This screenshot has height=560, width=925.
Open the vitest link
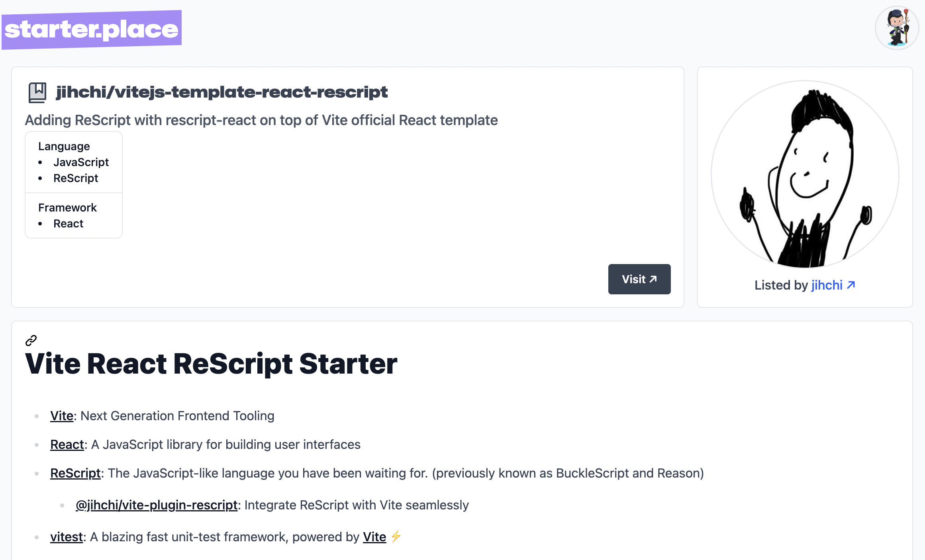[x=67, y=537]
